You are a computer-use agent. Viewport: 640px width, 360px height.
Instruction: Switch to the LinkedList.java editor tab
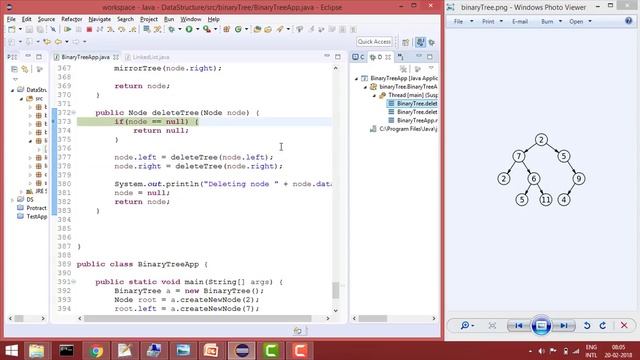[x=147, y=57]
